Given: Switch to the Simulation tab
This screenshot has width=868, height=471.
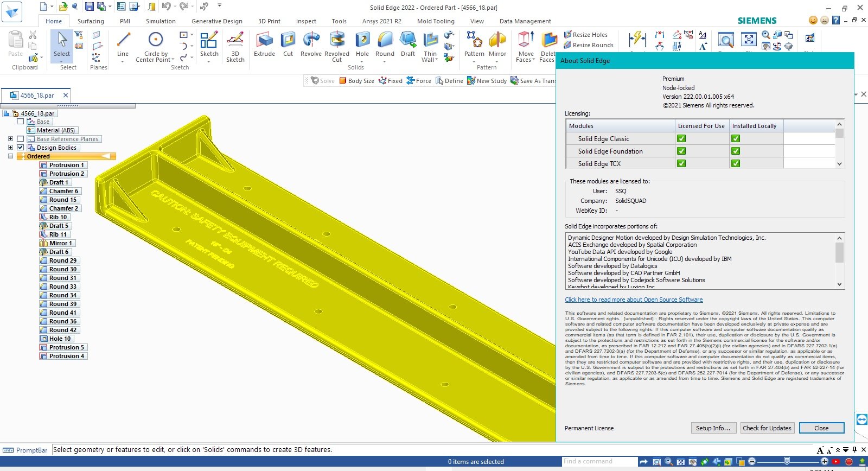Looking at the screenshot, I should coord(161,21).
